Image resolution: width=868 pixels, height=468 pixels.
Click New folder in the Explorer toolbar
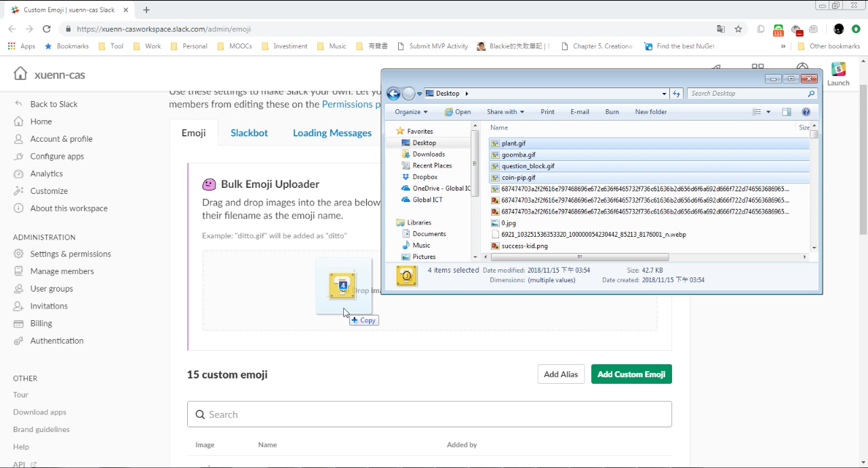point(651,112)
